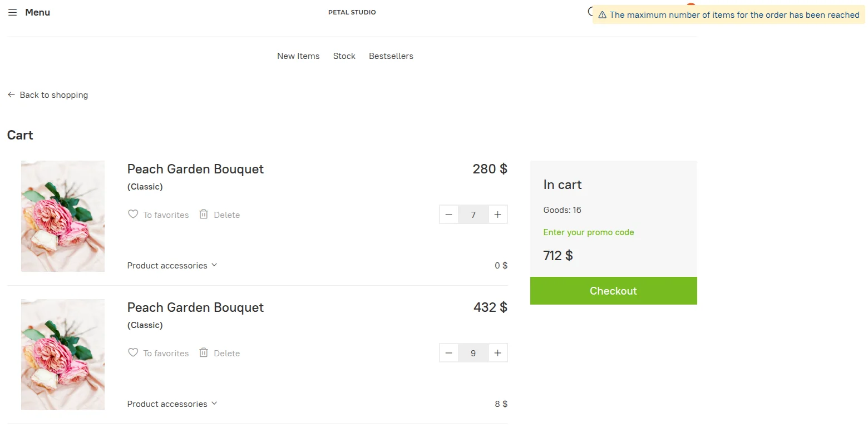The image size is (868, 428).
Task: Click the 8 $ accessories amount
Action: pos(501,404)
